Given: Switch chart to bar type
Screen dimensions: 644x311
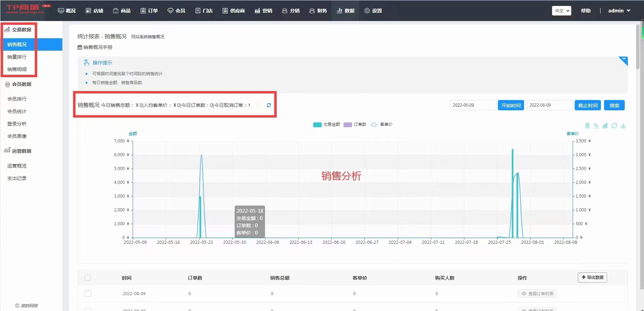Looking at the screenshot, I should click(605, 126).
